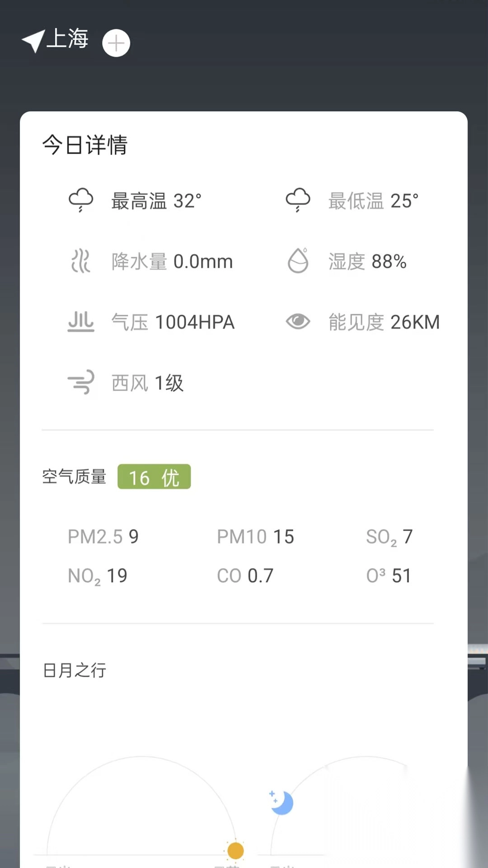Screen dimensions: 488x868
Task: Tap the precipitation icon beside 降水量
Action: tap(81, 261)
